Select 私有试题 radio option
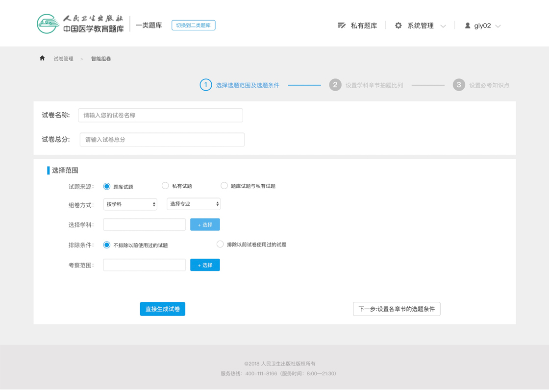The height and width of the screenshot is (392, 549). point(165,186)
